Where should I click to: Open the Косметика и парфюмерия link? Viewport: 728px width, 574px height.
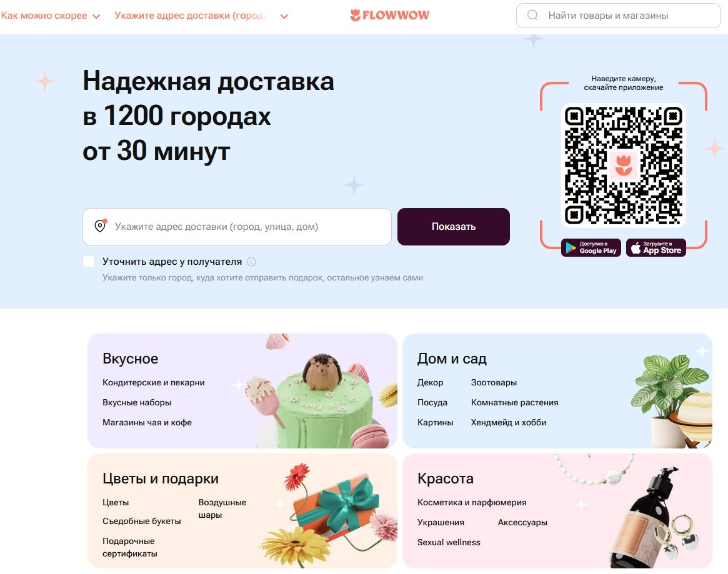pos(472,502)
